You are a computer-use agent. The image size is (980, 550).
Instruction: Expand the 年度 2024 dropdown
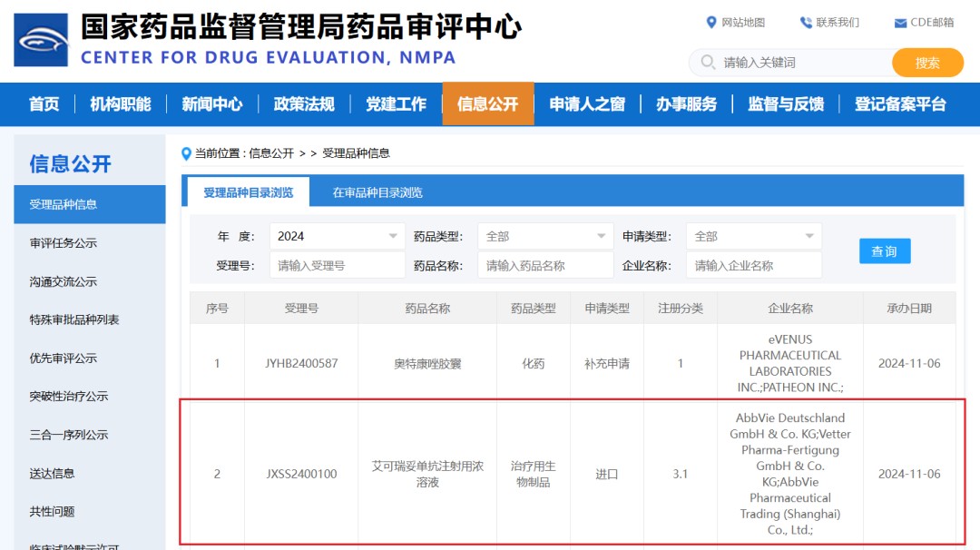[x=393, y=236]
